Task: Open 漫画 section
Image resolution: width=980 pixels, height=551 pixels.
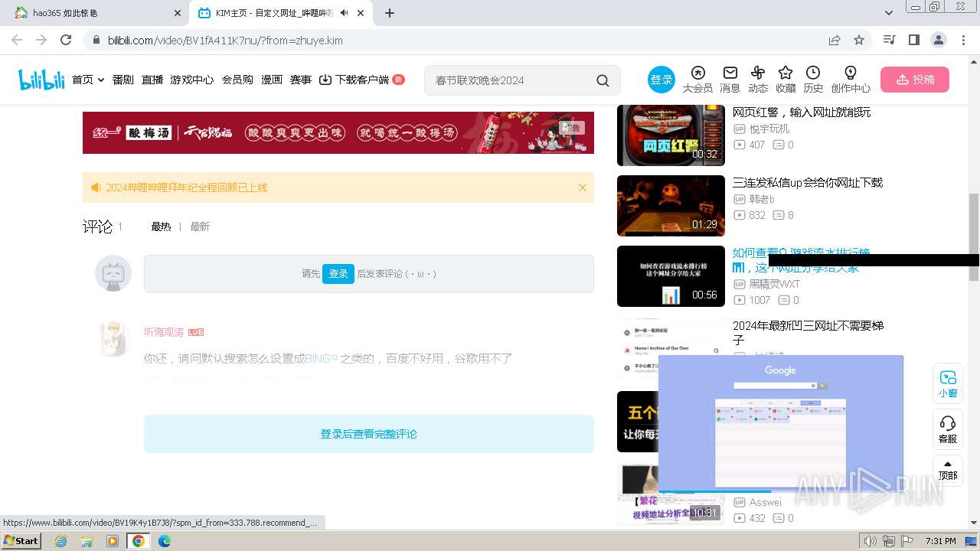Action: (x=272, y=80)
